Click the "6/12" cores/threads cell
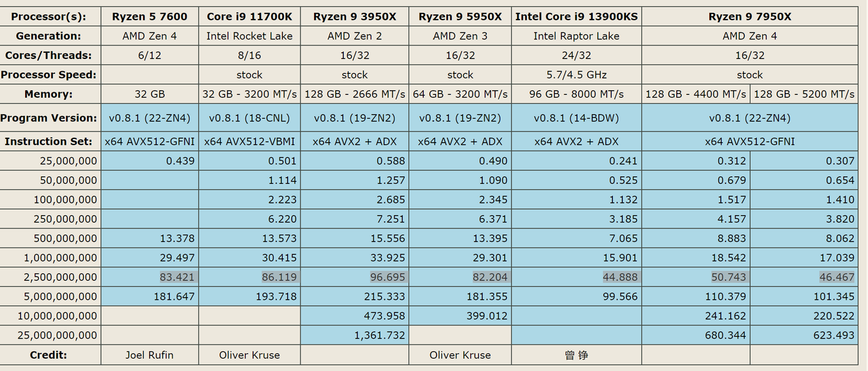 (149, 55)
